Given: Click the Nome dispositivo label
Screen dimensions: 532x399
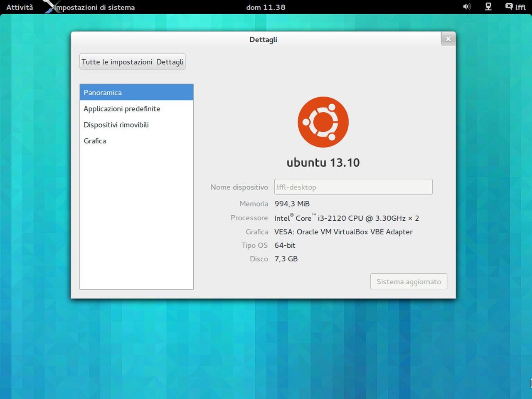Looking at the screenshot, I should coord(239,187).
